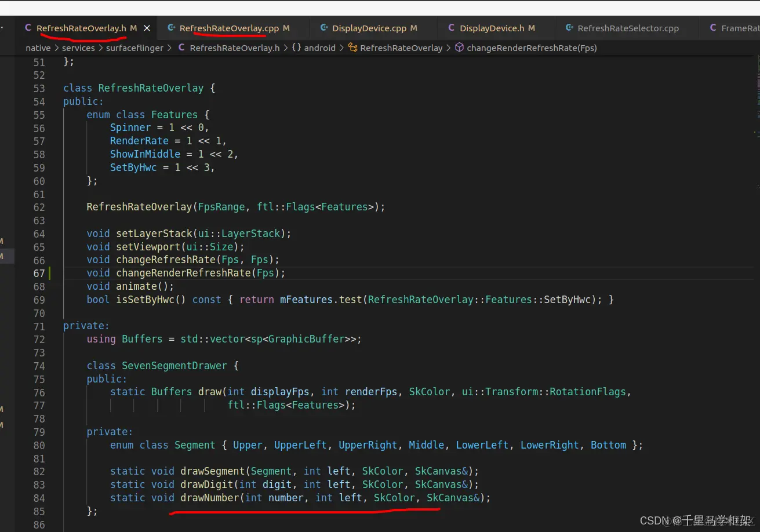Select RefreshRateOverlay.h file in the breadcrumb
Image resolution: width=760 pixels, height=532 pixels.
coord(235,48)
